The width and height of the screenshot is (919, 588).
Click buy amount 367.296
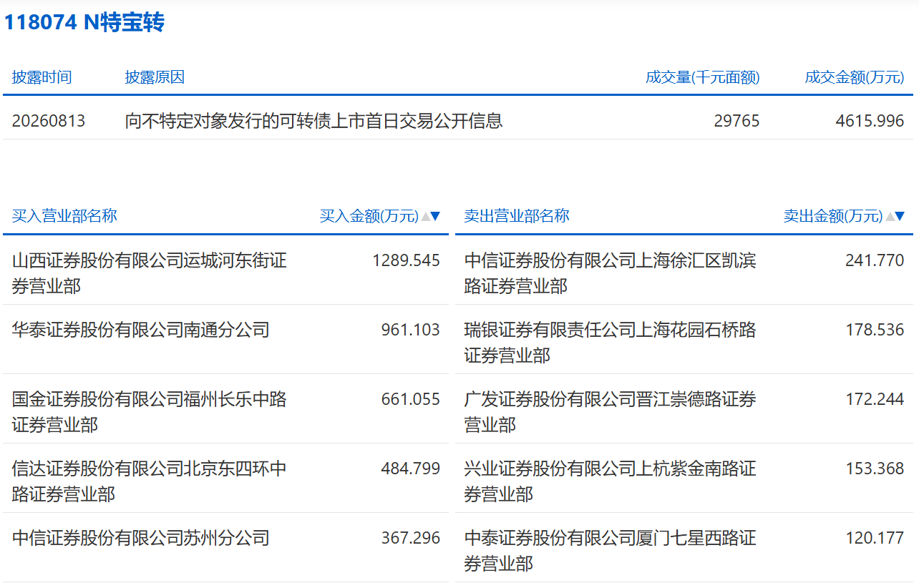click(411, 538)
